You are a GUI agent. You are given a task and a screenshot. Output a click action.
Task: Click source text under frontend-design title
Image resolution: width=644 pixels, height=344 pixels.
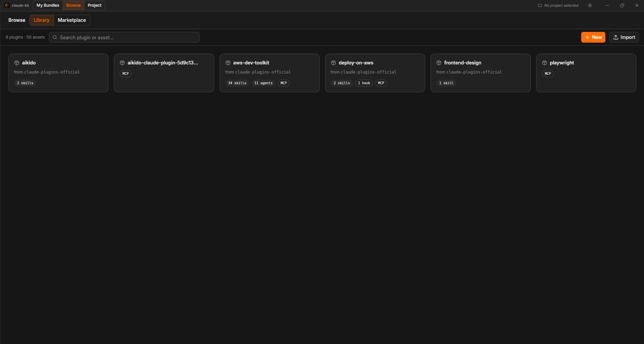[469, 72]
